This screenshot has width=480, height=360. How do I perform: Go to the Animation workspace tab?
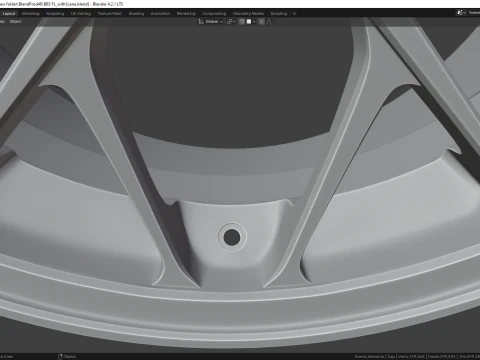(160, 14)
